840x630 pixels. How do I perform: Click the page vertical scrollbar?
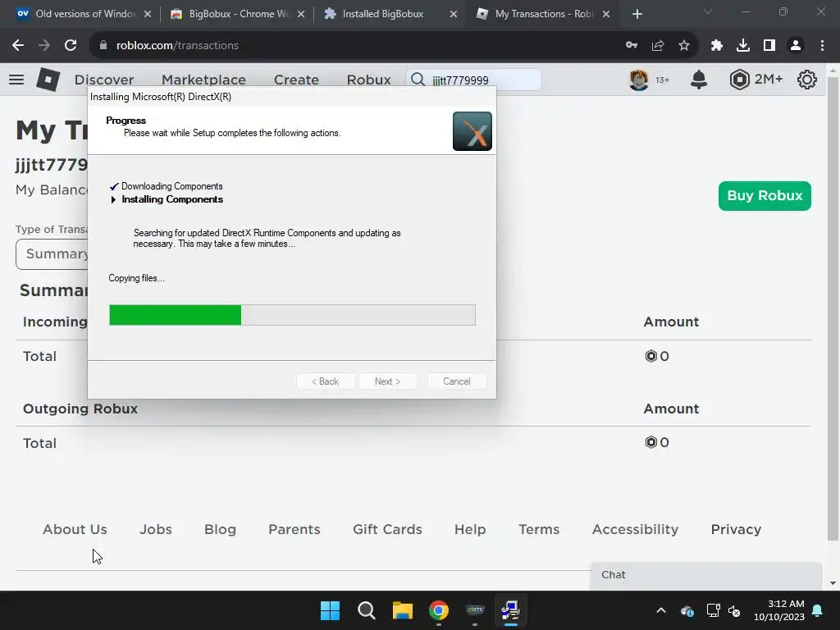pos(833,308)
